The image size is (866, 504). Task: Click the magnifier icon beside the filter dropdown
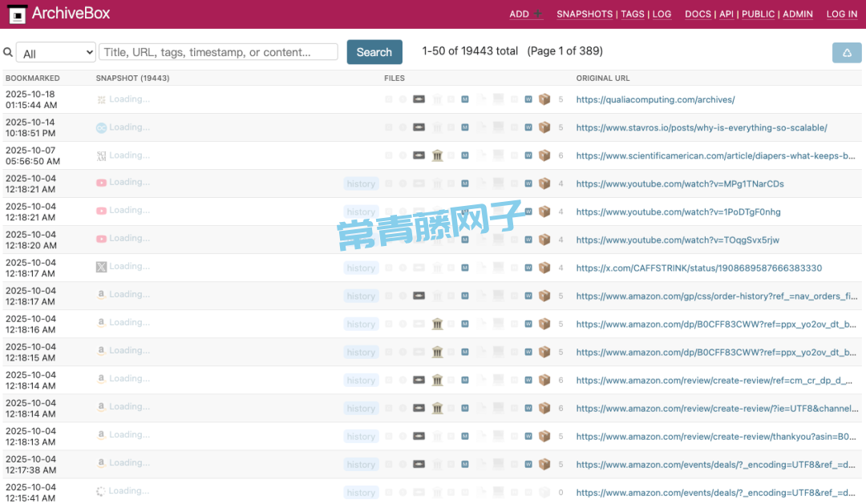tap(8, 52)
